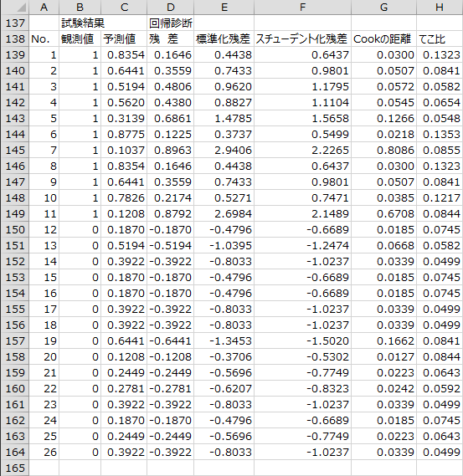The height and width of the screenshot is (476, 463).
Task: Click the No. header cell
Action: coord(44,38)
